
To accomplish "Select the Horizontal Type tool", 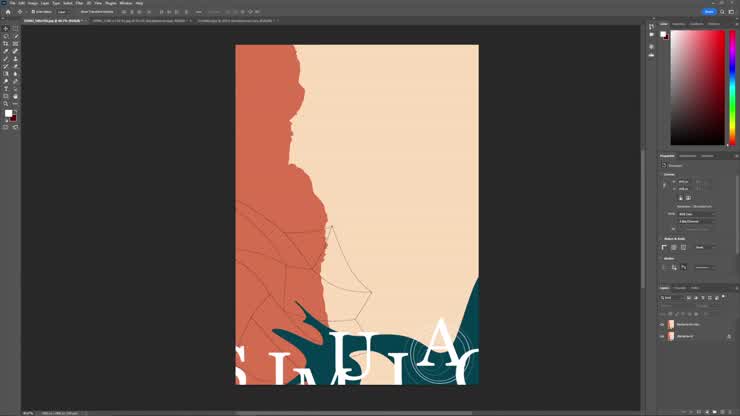I will tap(6, 89).
